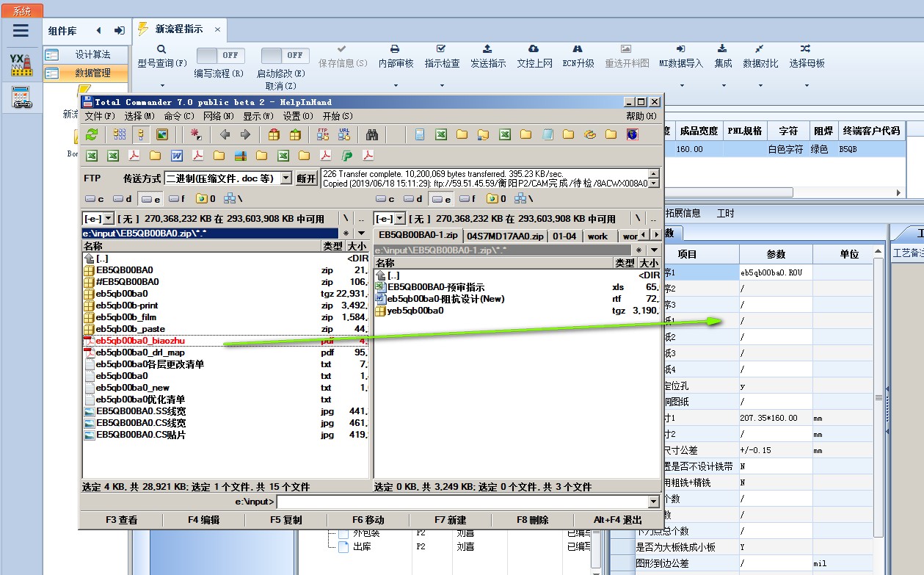Collapse 组件库 with the left triangle icon
The height and width of the screenshot is (575, 924).
coord(98,31)
